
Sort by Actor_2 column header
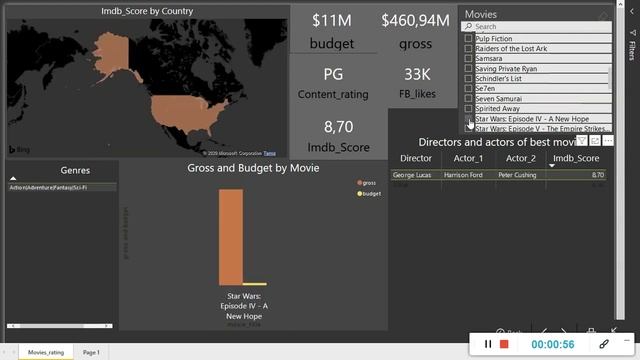click(x=520, y=158)
